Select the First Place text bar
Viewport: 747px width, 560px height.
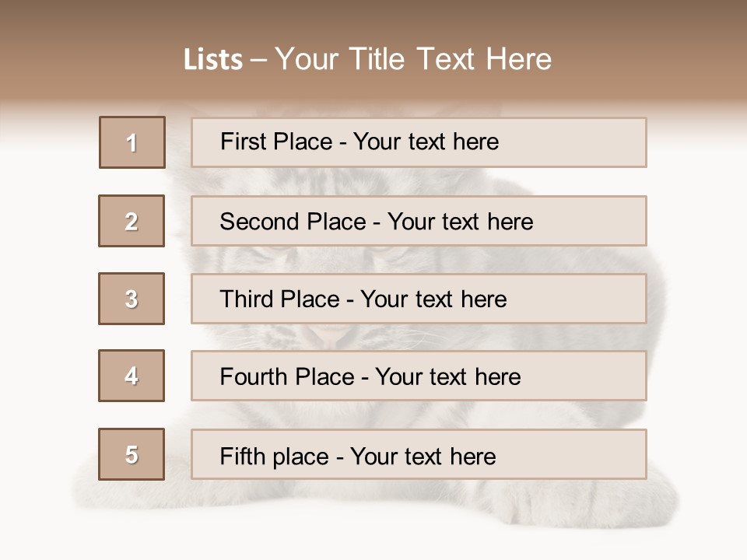(x=419, y=142)
